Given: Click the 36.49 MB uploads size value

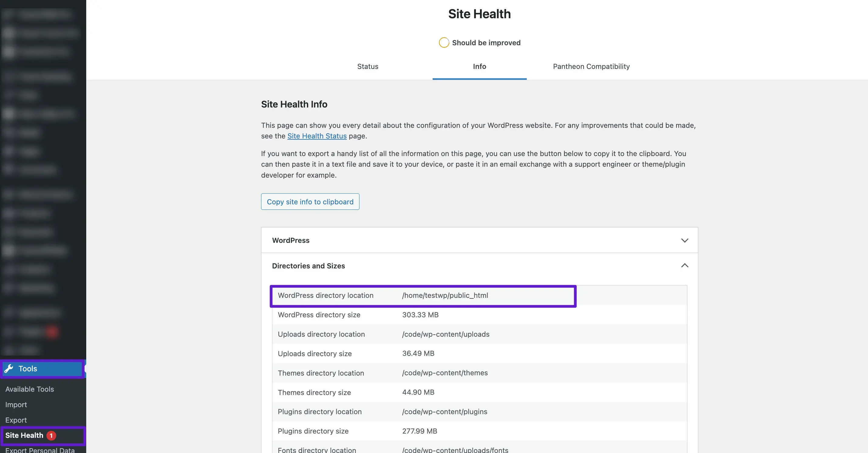Looking at the screenshot, I should click(x=418, y=353).
